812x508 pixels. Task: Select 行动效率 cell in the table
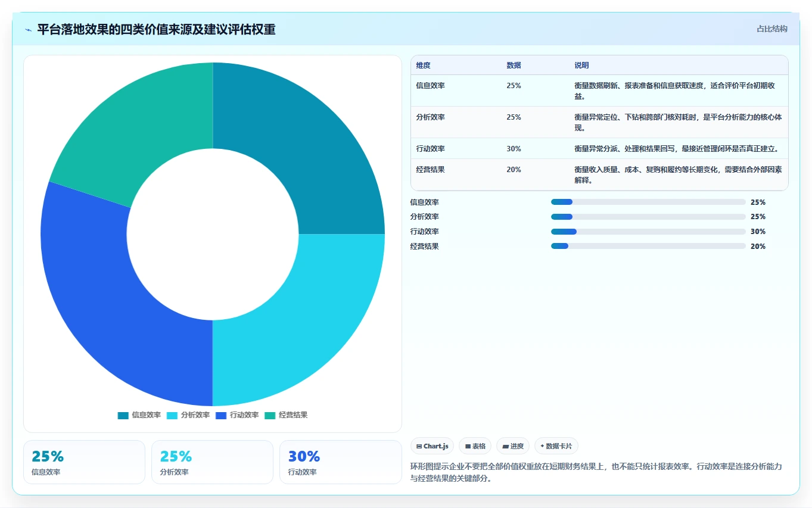tap(431, 149)
